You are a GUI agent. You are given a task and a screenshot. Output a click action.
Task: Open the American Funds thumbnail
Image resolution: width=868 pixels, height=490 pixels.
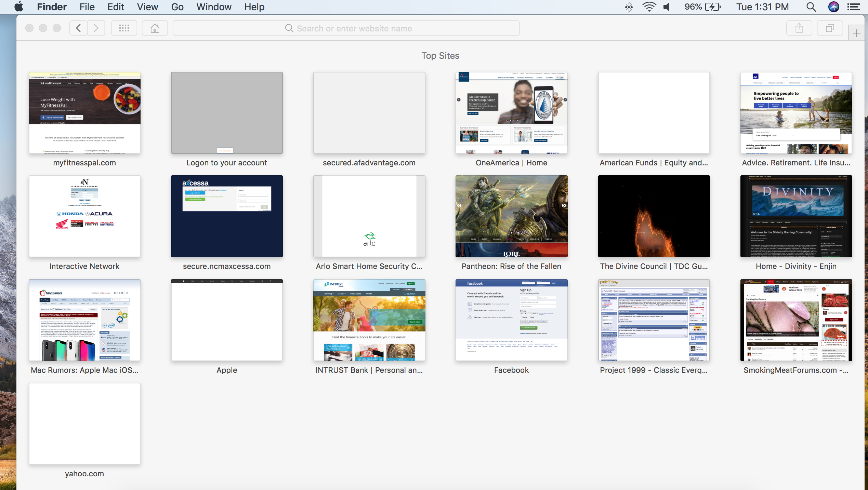pos(654,113)
